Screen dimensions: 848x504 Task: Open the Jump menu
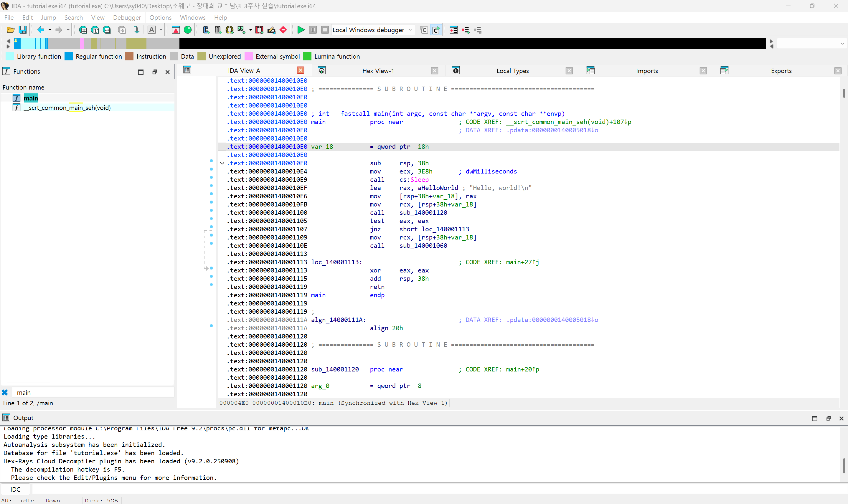pyautogui.click(x=48, y=17)
